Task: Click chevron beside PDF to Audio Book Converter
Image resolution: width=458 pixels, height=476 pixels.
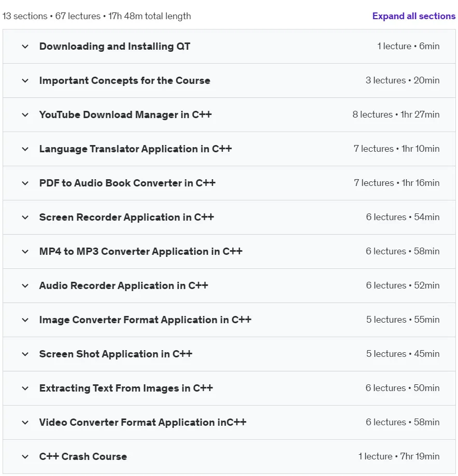Action: click(25, 183)
